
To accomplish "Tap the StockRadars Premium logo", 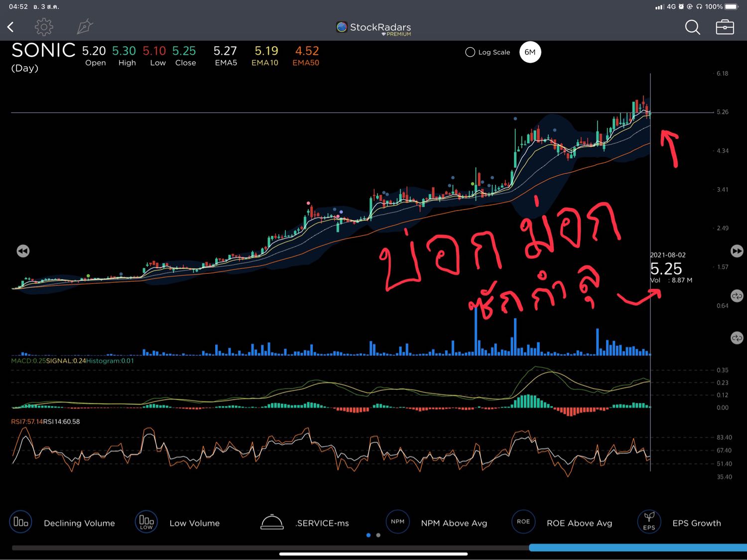I will pyautogui.click(x=373, y=28).
